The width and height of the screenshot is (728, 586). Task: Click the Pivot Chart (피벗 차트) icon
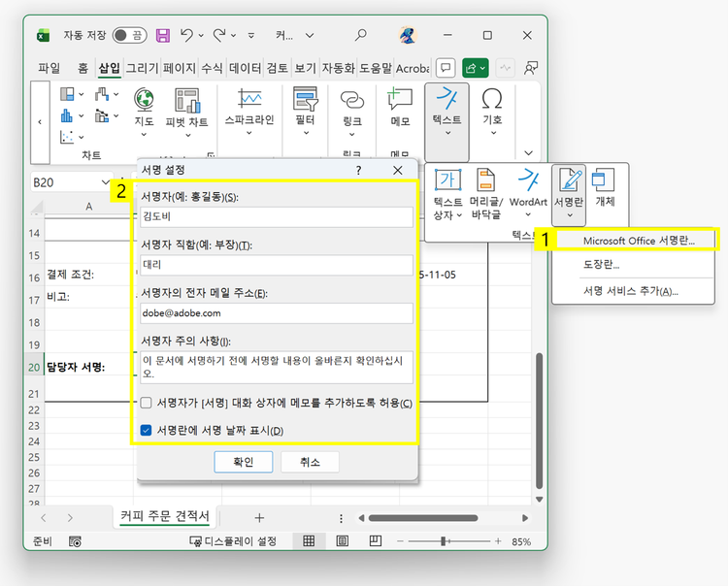point(187,112)
